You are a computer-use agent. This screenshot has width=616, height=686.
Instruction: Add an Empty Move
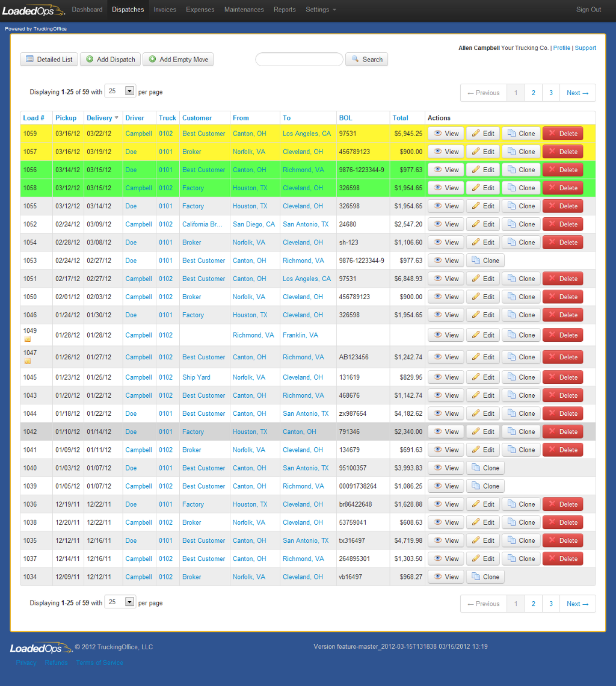click(178, 60)
